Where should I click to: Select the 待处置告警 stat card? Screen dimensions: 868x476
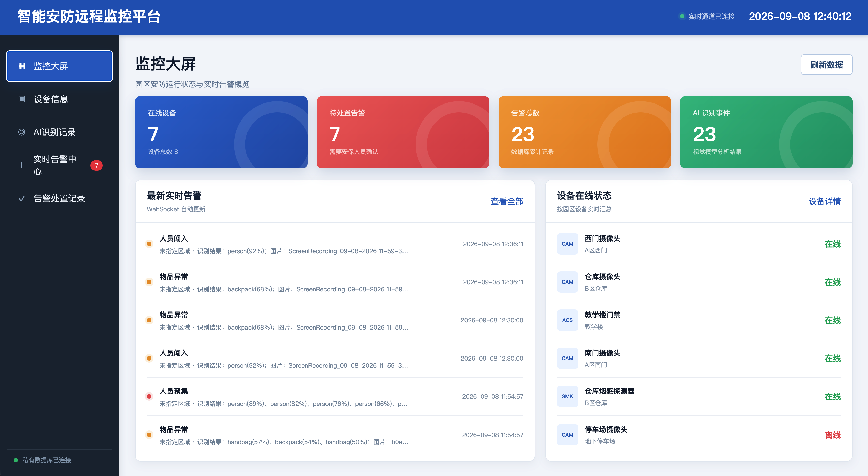tap(403, 132)
